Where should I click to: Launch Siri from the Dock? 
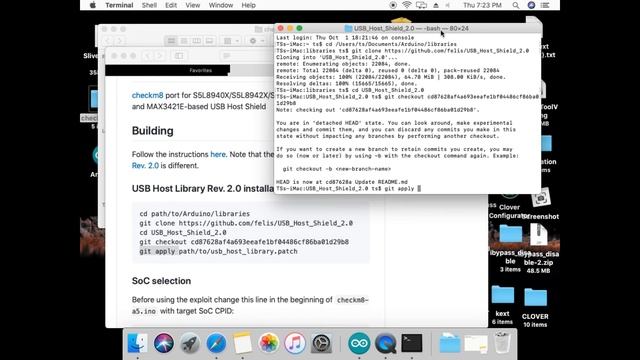164,343
